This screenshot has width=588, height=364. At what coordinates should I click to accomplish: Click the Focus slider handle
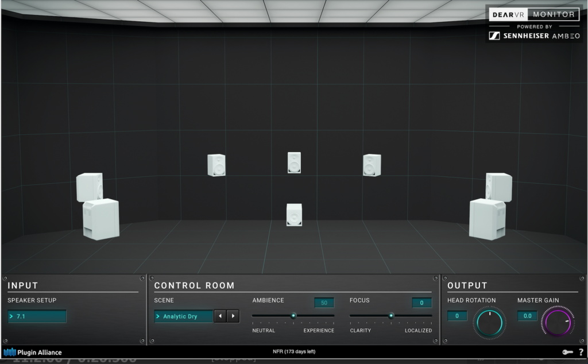[x=391, y=315]
